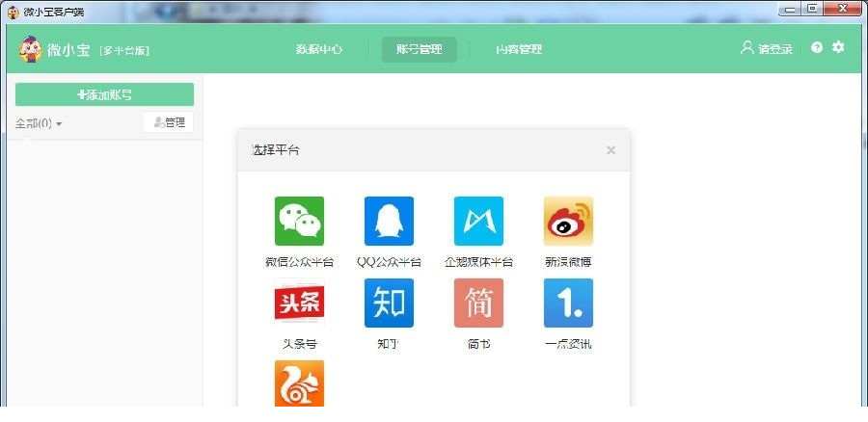Click the 添加账号 button
The height and width of the screenshot is (422, 868).
[x=104, y=94]
